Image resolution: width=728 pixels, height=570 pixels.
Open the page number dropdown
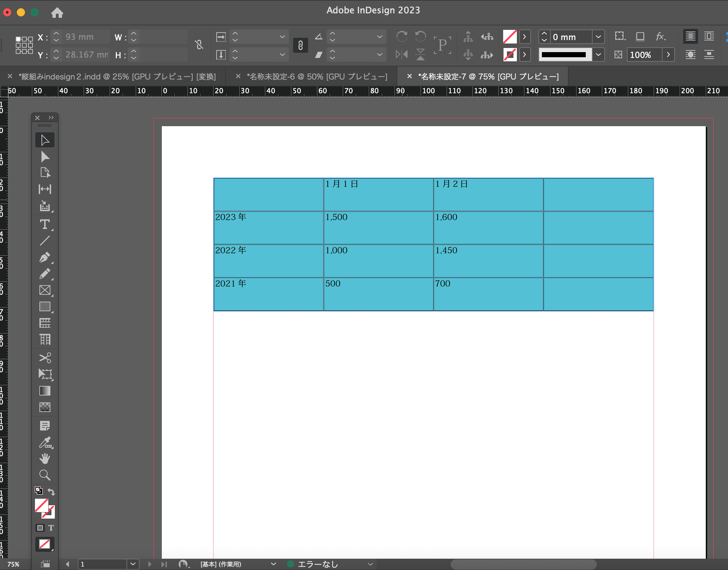coord(133,564)
